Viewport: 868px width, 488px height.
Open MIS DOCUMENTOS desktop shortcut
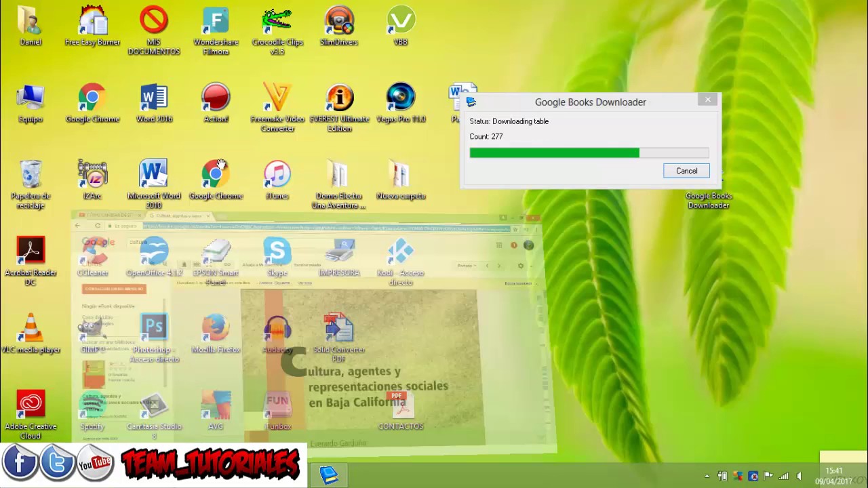[x=154, y=30]
